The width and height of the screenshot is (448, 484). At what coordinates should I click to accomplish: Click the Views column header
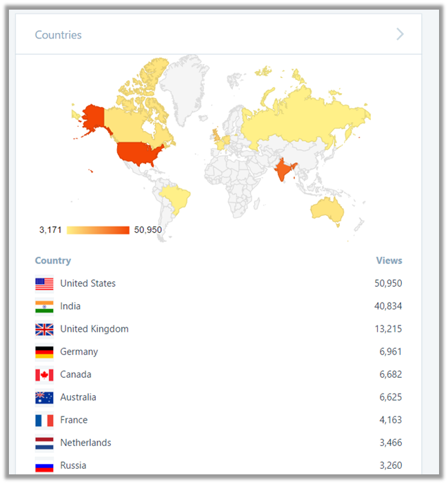[389, 261]
